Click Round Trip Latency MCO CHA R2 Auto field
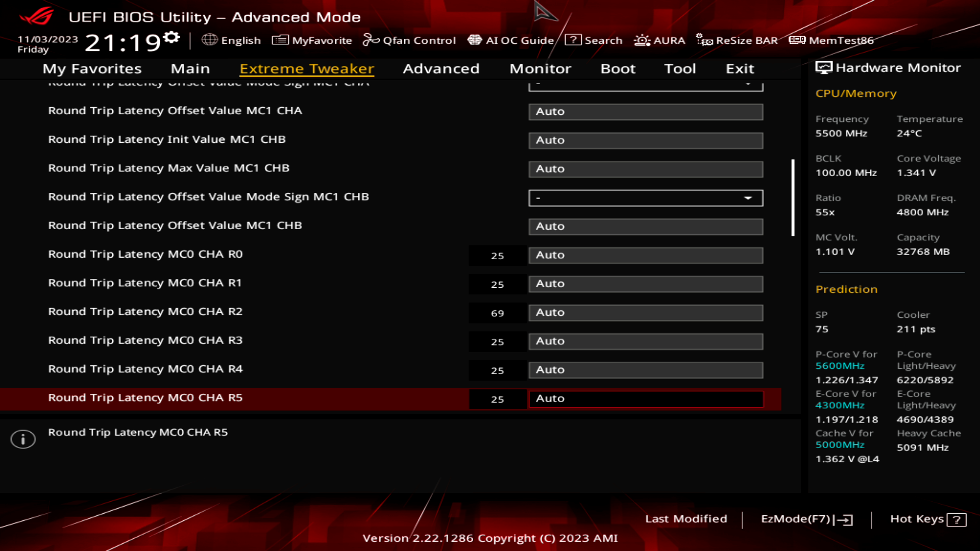The width and height of the screenshot is (980, 551). (x=645, y=312)
